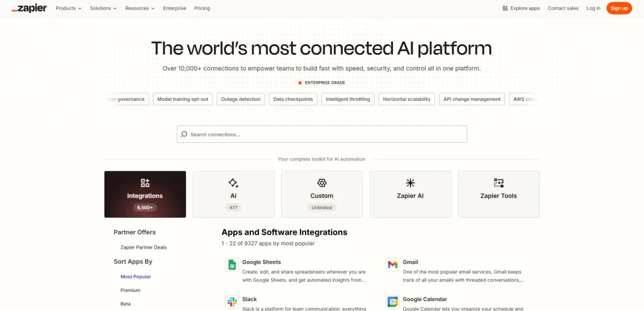Open the Slack title link
The width and height of the screenshot is (644, 311).
[250, 300]
